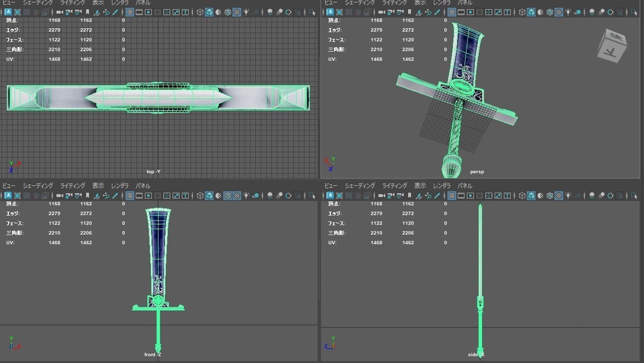644x363 pixels.
Task: Open camera bookmarks icon in top viewport
Action: tap(88, 10)
